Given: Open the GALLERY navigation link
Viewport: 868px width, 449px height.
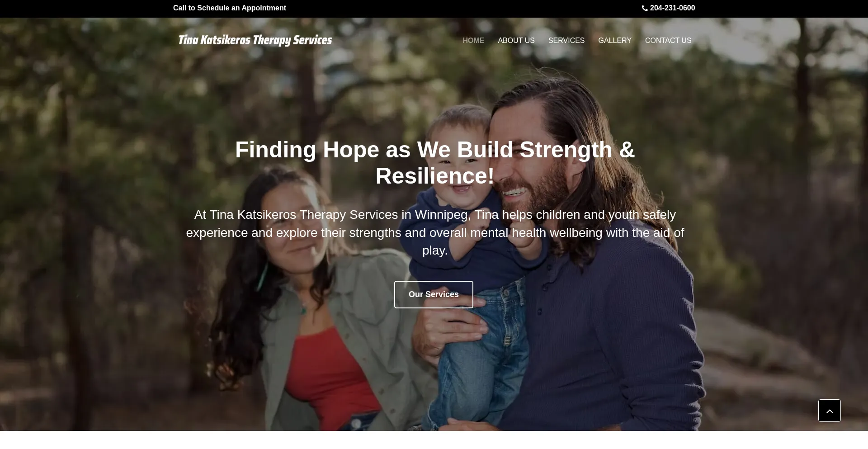Looking at the screenshot, I should (x=615, y=41).
